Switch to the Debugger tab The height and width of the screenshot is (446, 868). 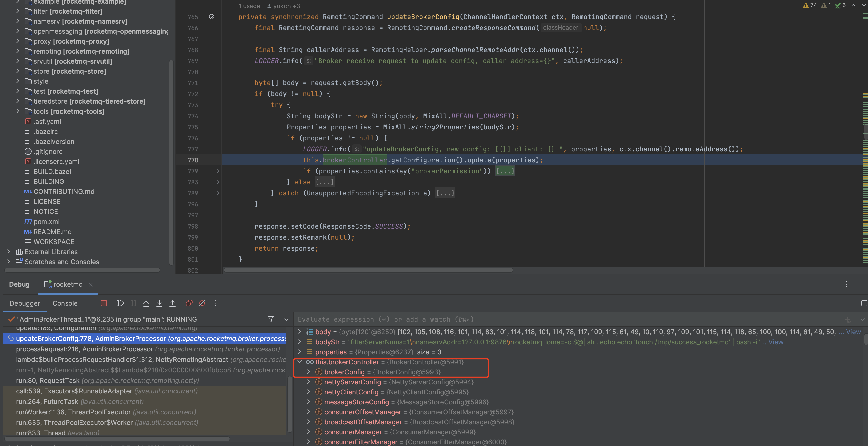[x=25, y=303]
